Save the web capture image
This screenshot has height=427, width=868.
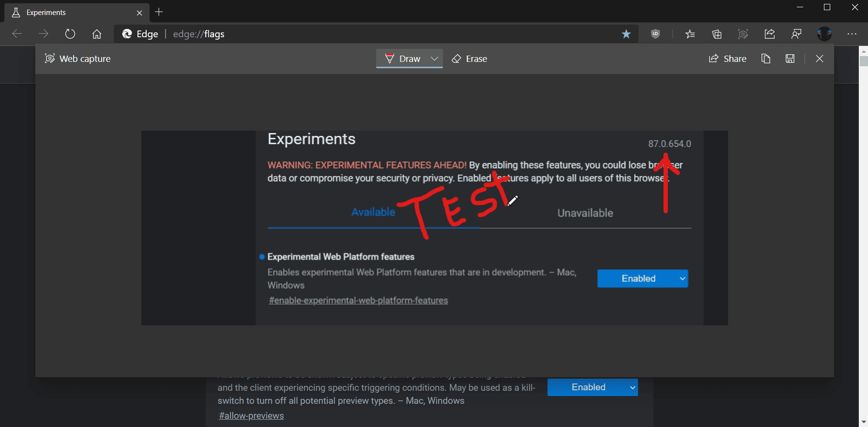[x=790, y=59]
